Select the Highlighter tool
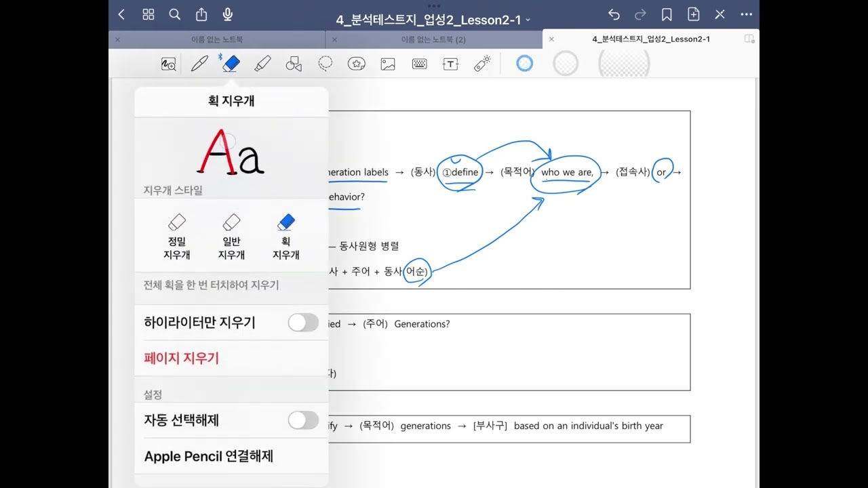This screenshot has height=488, width=868. coord(262,64)
